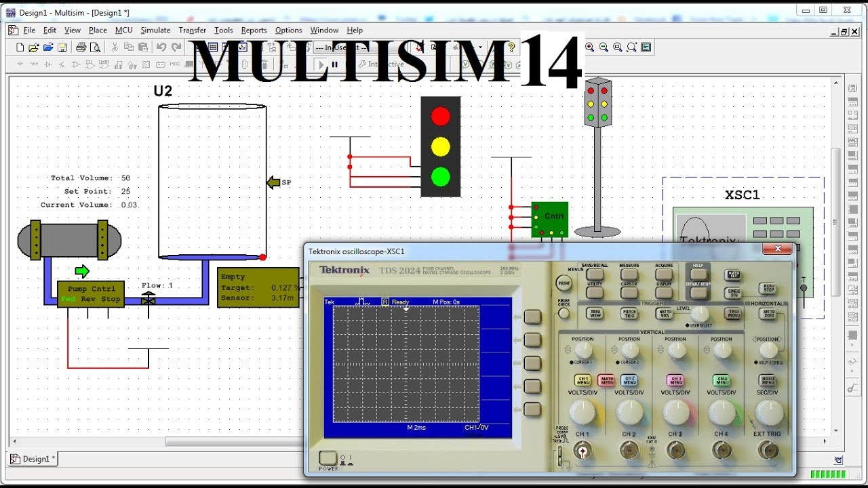Open the File menu
The width and height of the screenshot is (868, 488).
point(29,30)
